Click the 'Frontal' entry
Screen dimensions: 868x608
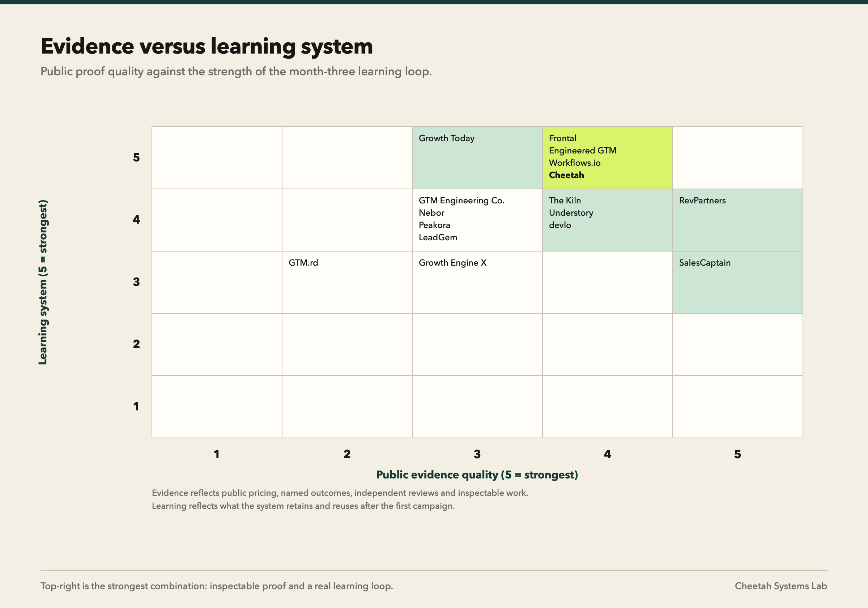pyautogui.click(x=562, y=139)
